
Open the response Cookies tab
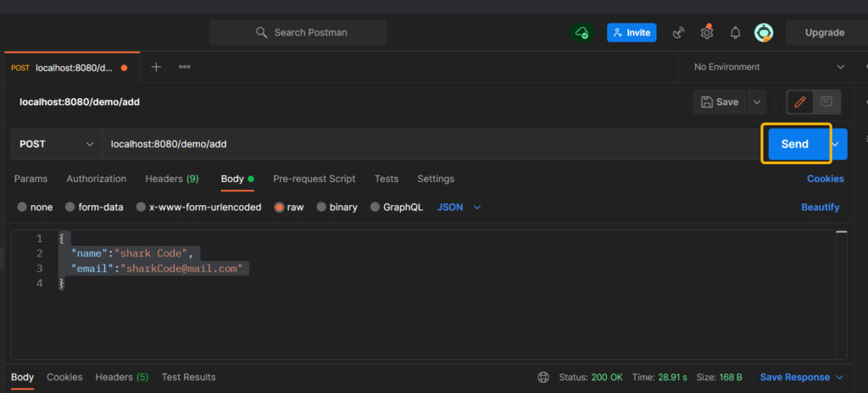[64, 378]
